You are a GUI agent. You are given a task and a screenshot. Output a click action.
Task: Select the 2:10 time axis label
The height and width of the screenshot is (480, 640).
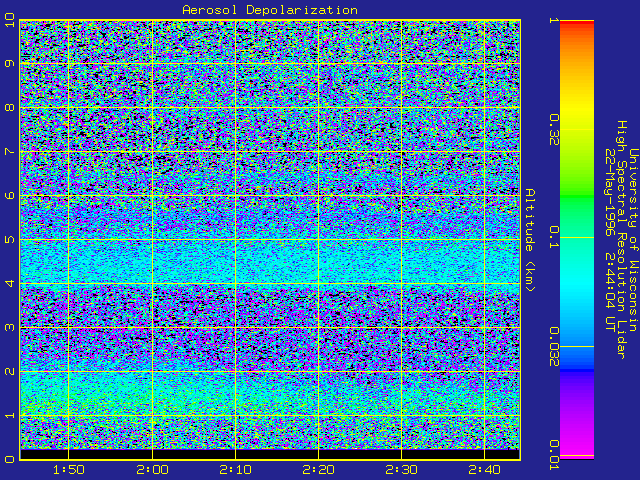pyautogui.click(x=235, y=470)
